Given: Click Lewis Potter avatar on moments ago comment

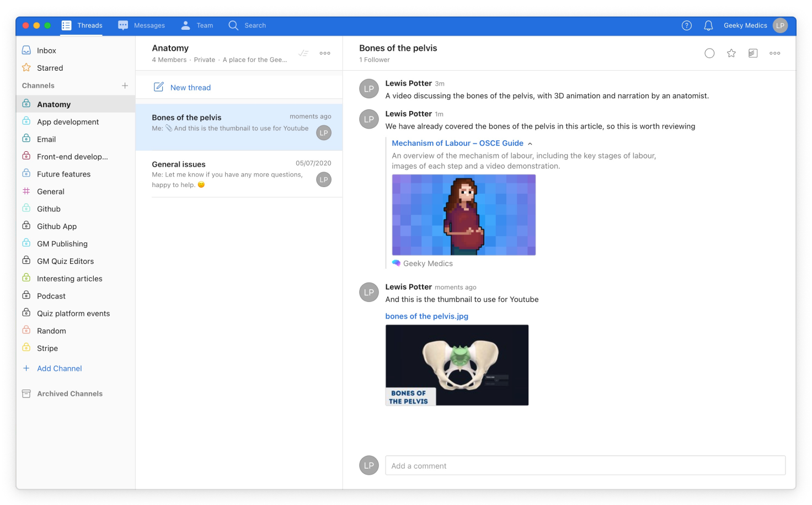Looking at the screenshot, I should (x=369, y=293).
